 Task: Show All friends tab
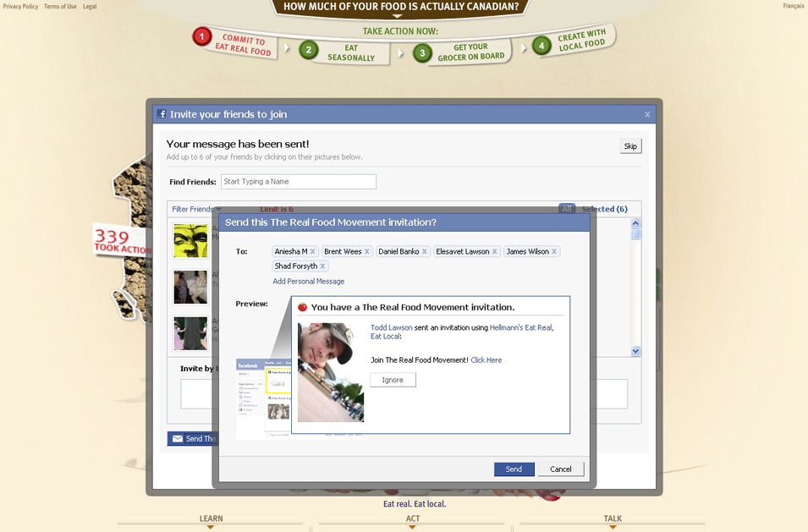tap(567, 209)
